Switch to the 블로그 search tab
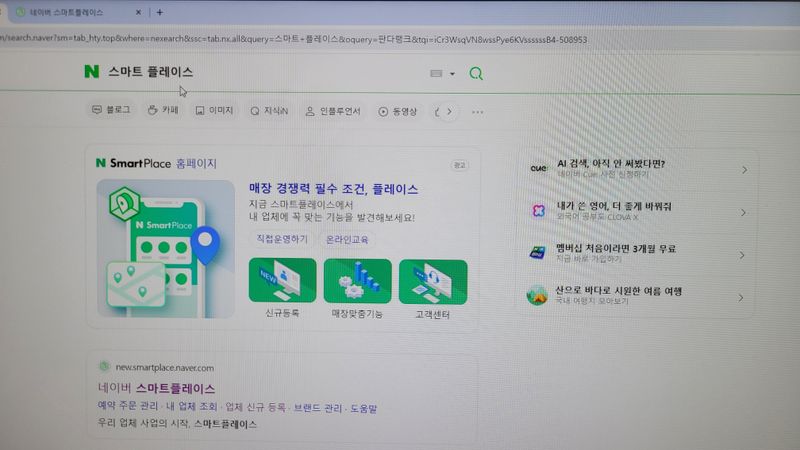 110,111
